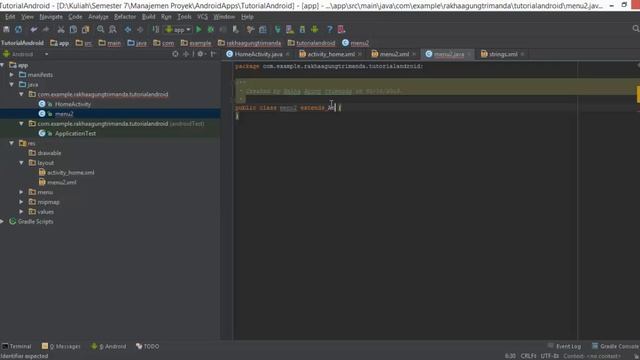Click the project panel gear settings icon
Image resolution: width=640 pixels, height=360 pixels.
pyautogui.click(x=200, y=54)
